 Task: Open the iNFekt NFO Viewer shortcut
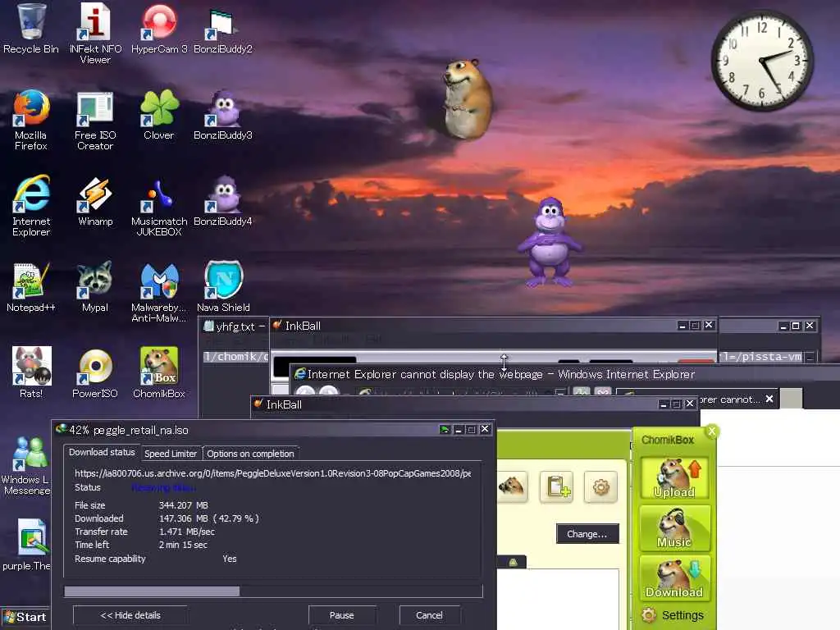95,33
